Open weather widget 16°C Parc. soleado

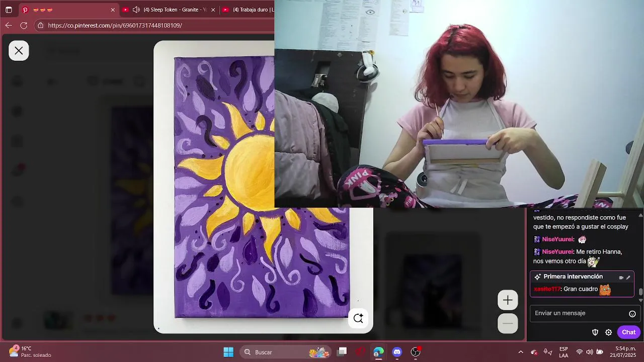[30, 352]
